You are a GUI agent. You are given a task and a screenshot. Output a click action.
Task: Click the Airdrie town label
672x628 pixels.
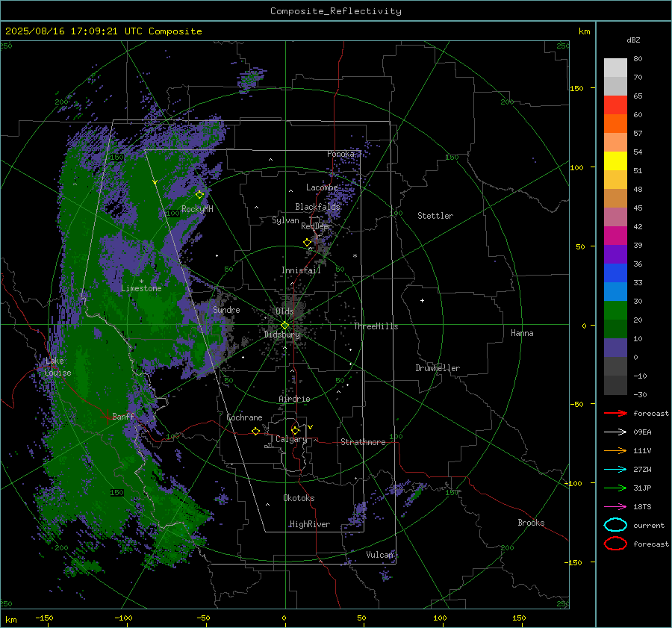pos(294,399)
